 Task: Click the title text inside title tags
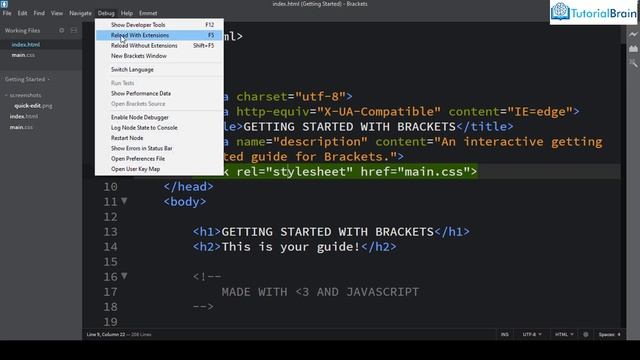pos(349,127)
